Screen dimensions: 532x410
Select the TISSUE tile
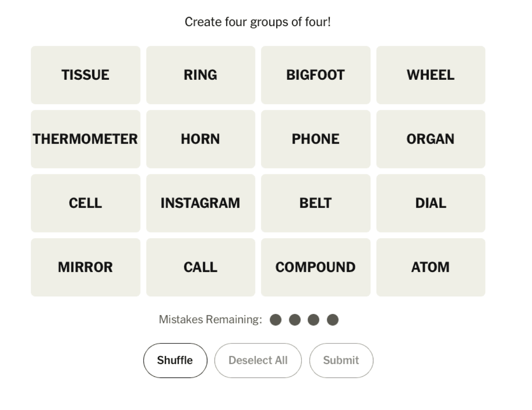(85, 74)
